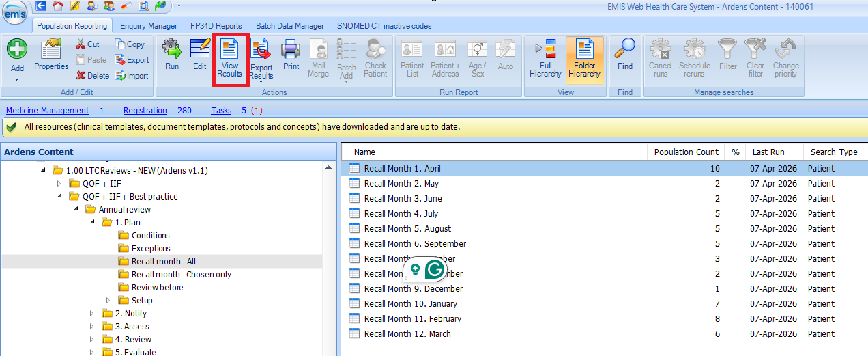
Task: Click the green arrow icon in quick access toolbar
Action: 160,6
